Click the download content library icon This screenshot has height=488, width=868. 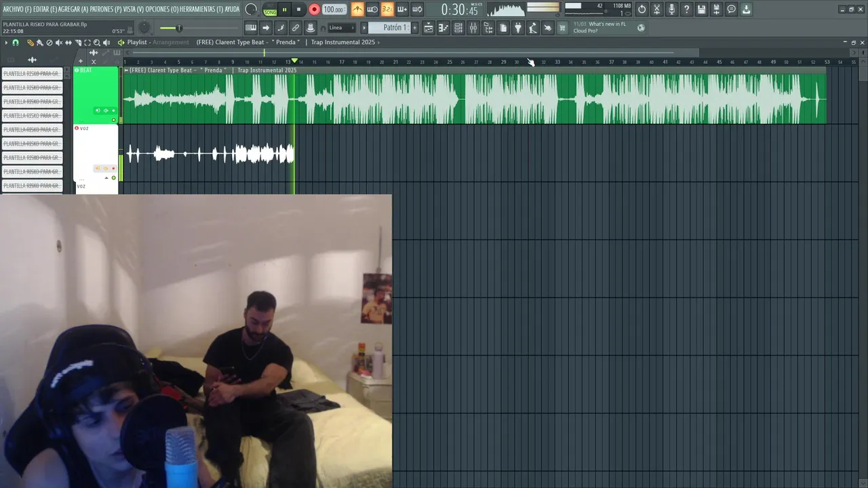pyautogui.click(x=747, y=9)
